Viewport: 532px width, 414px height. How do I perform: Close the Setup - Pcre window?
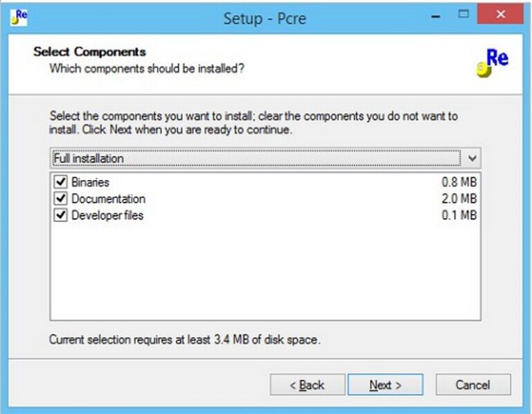click(x=500, y=15)
